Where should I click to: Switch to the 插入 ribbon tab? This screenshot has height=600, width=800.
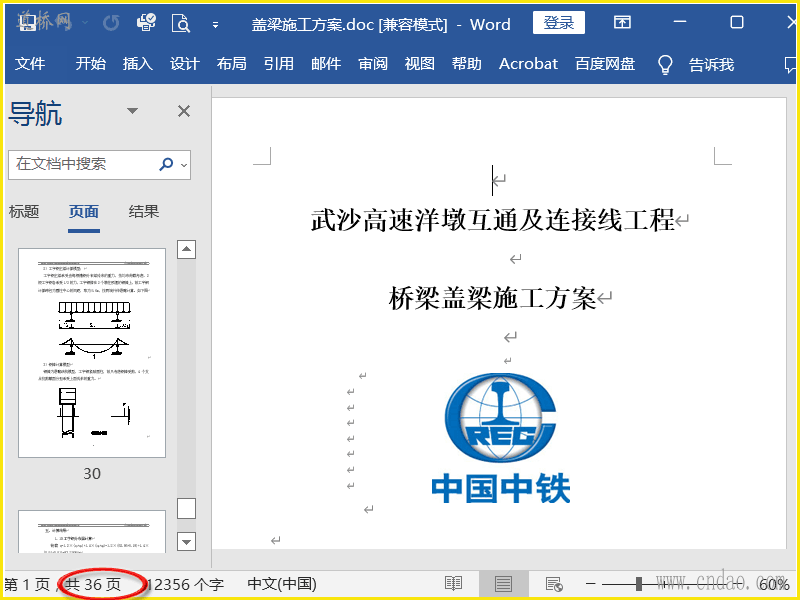click(x=138, y=64)
